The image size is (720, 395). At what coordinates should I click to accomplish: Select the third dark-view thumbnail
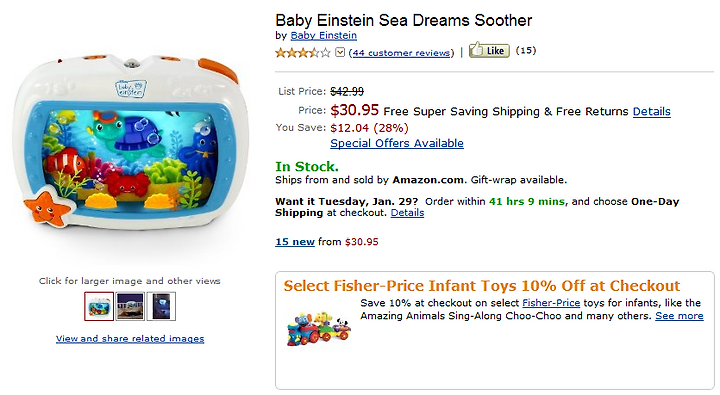coord(161,306)
